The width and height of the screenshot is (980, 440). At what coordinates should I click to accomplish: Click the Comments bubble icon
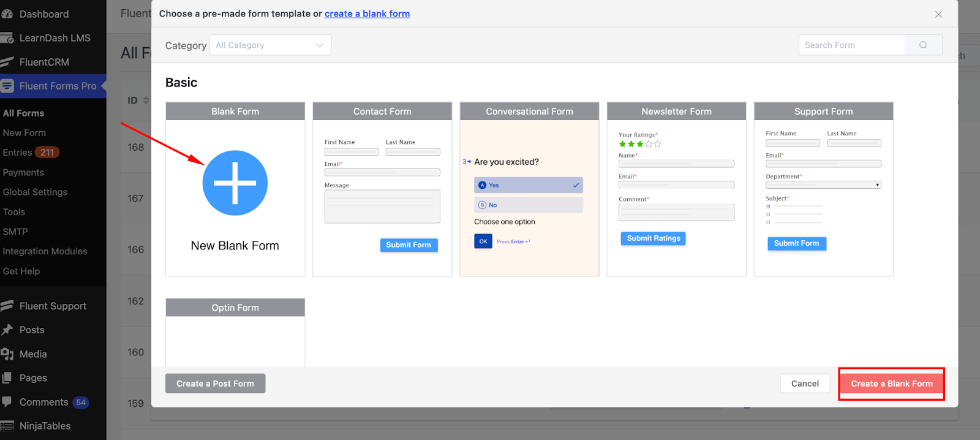coord(7,402)
